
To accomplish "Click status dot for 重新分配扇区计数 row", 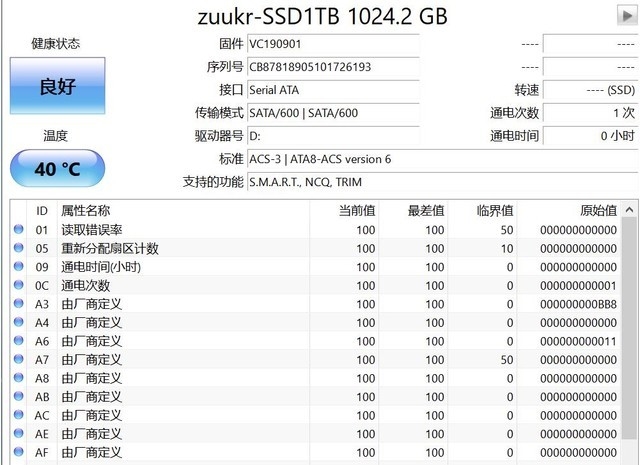I will point(18,249).
